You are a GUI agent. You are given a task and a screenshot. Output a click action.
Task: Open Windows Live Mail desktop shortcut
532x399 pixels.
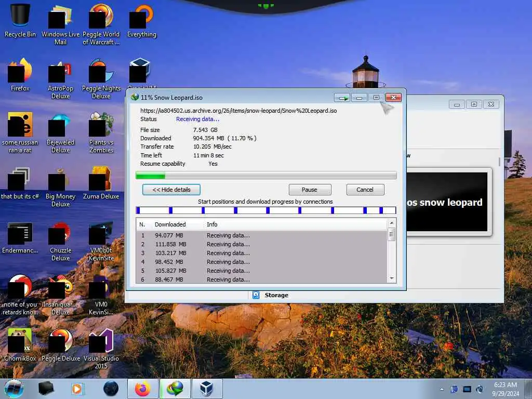(x=60, y=24)
